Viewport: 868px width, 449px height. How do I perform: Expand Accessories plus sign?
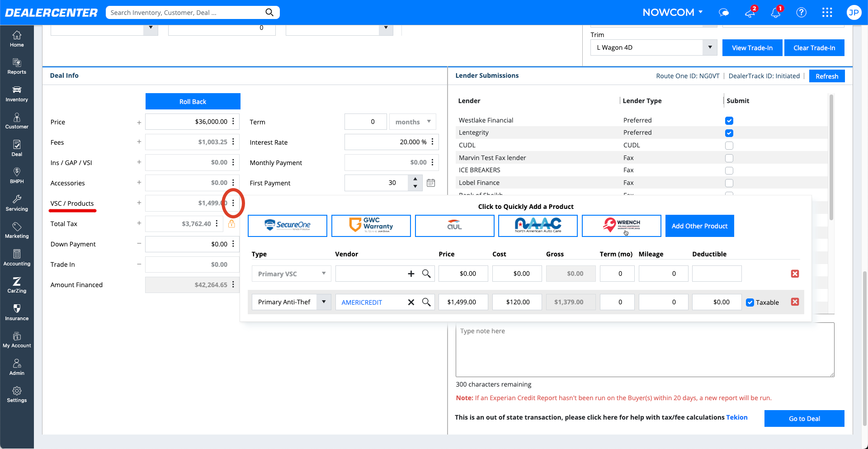tap(139, 183)
